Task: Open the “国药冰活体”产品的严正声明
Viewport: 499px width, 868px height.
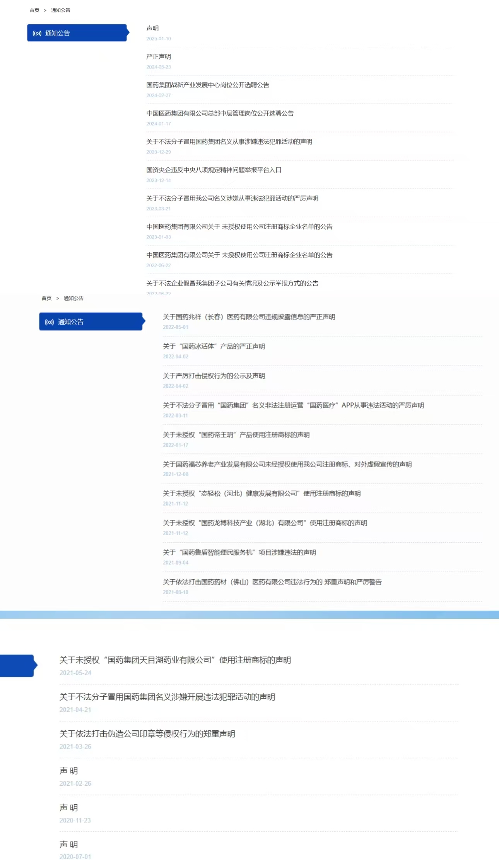Action: (214, 346)
